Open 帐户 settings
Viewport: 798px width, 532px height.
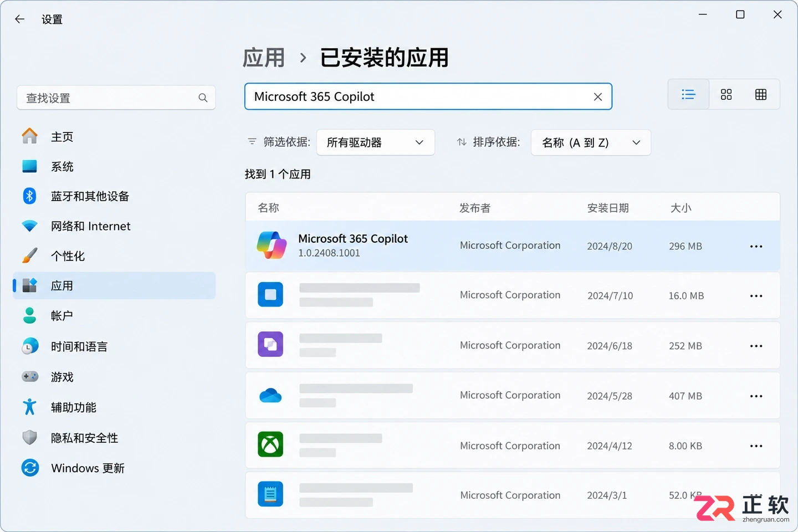(x=114, y=316)
